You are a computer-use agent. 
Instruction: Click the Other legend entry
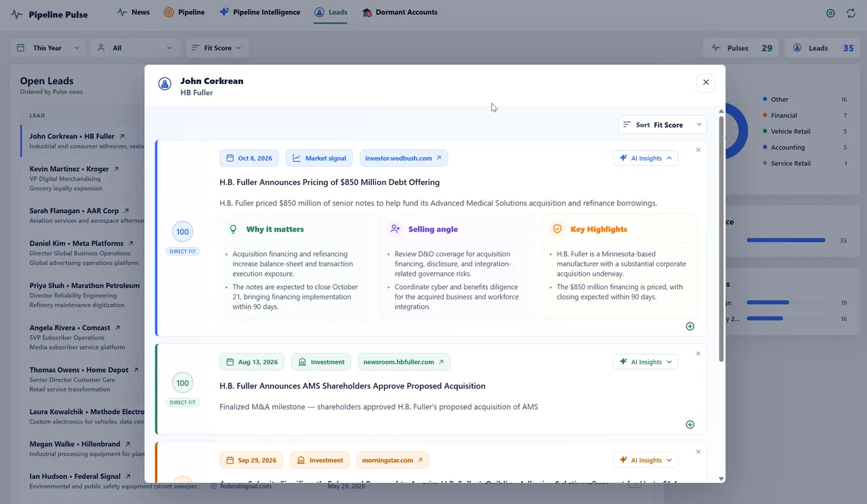[805, 100]
